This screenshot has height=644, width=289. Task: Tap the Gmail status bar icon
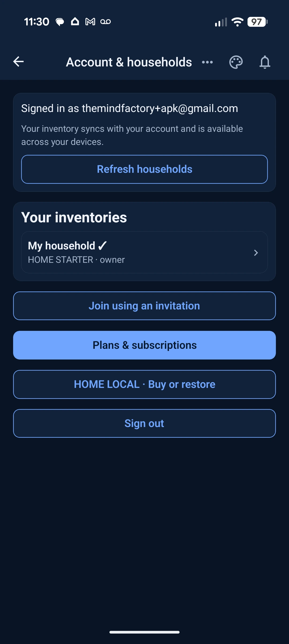[90, 22]
